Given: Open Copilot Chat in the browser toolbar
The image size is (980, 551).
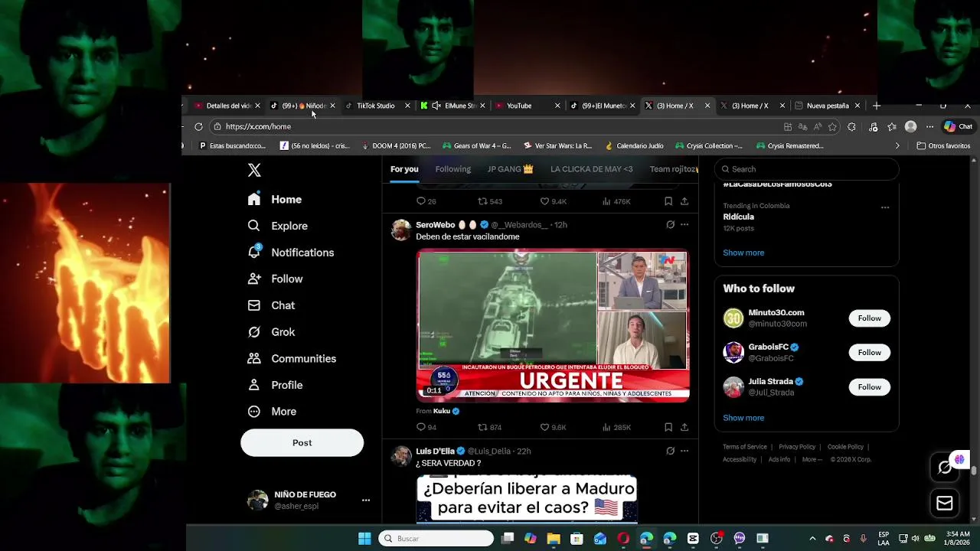Looking at the screenshot, I should coord(958,127).
